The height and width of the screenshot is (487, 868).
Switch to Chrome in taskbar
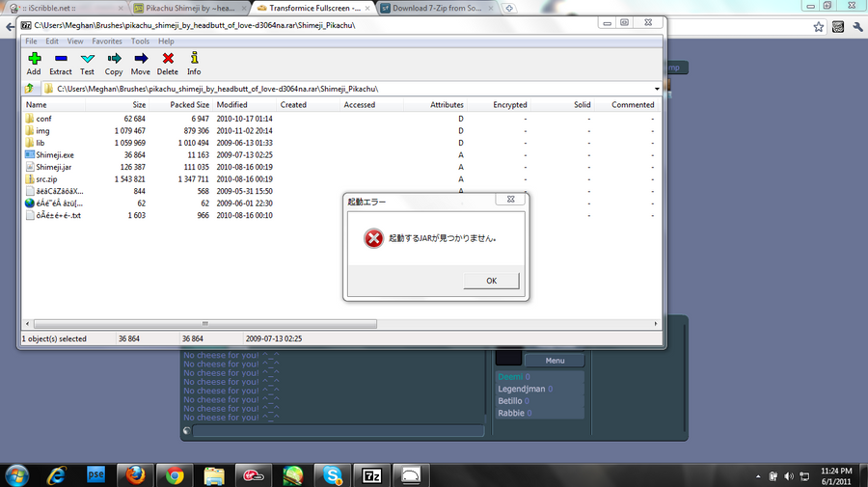[x=175, y=476]
